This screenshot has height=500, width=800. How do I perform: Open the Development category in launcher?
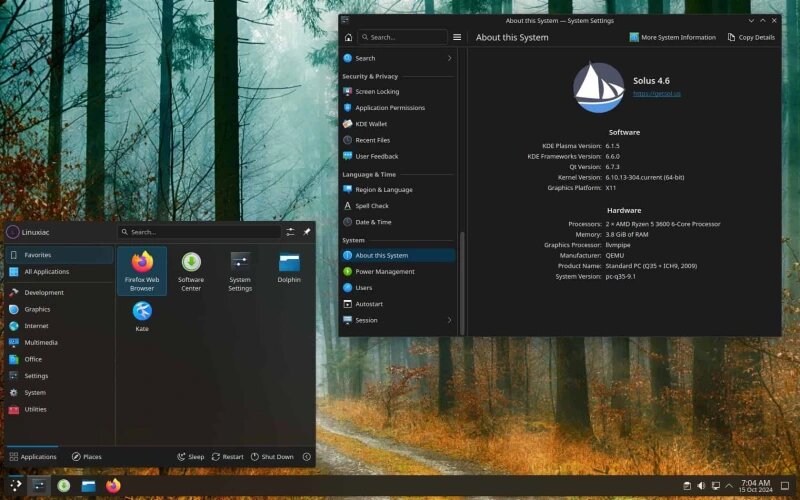click(x=60, y=292)
